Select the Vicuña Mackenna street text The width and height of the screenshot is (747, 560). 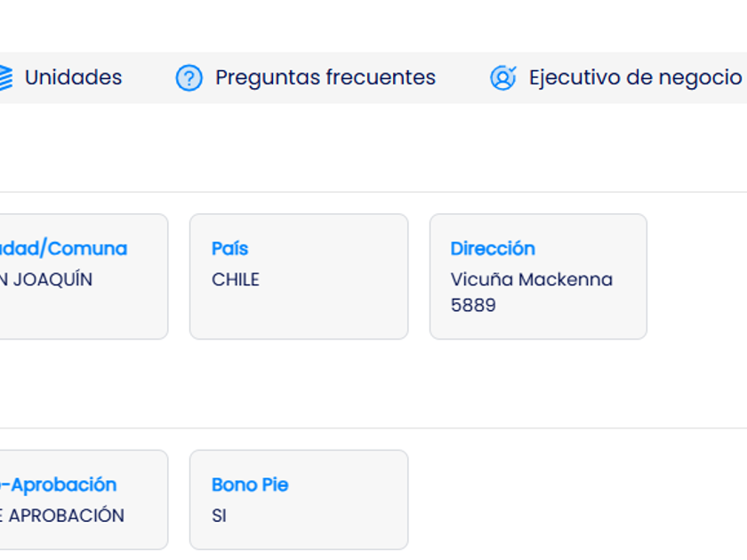(531, 279)
